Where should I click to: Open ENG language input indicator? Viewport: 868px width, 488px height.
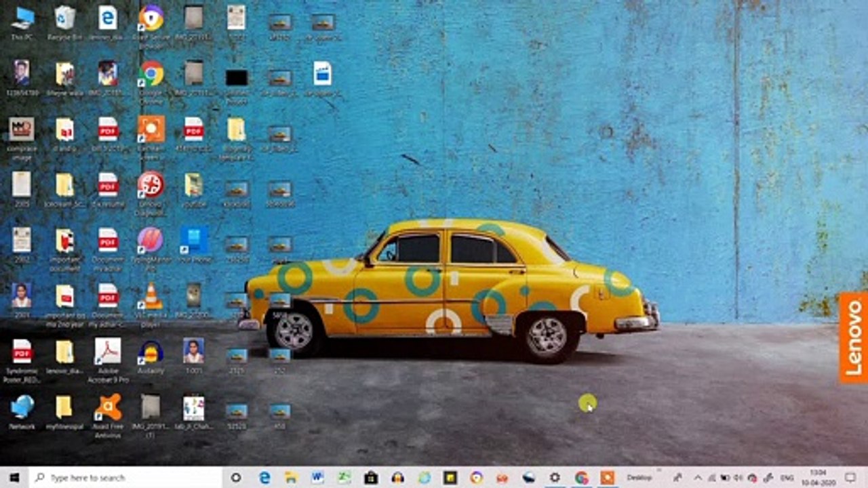click(x=787, y=477)
